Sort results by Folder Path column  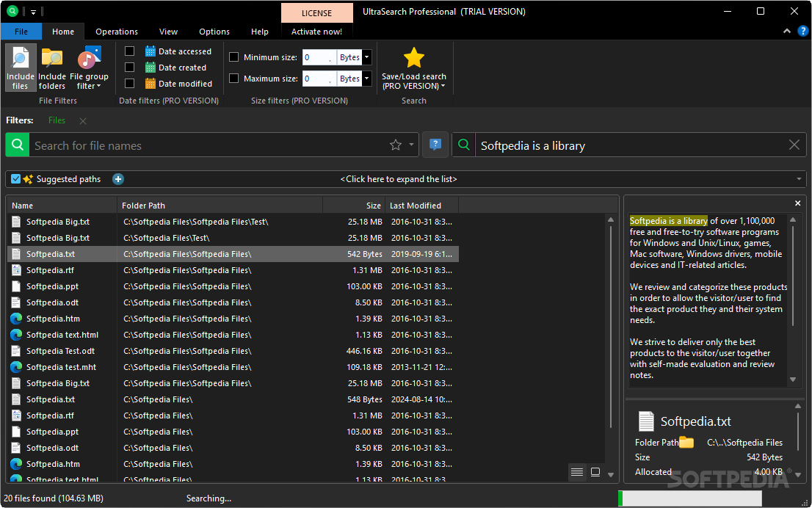(x=220, y=206)
